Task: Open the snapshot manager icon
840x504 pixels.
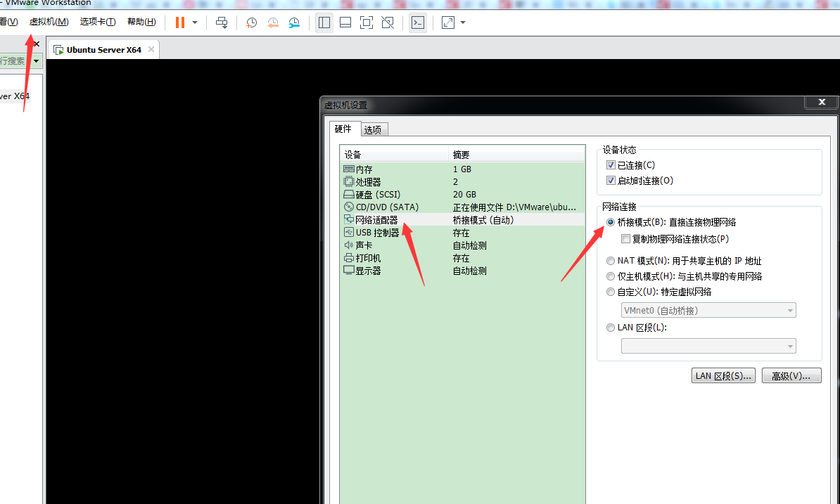Action: pyautogui.click(x=294, y=22)
